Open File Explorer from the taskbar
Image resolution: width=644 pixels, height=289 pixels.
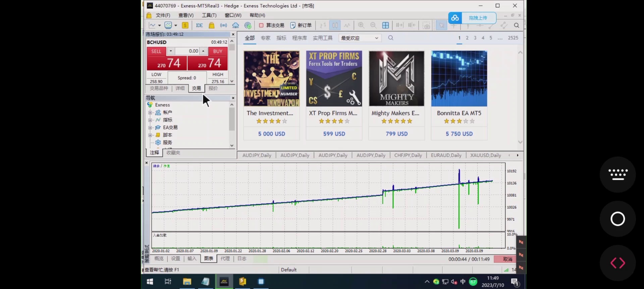pyautogui.click(x=187, y=282)
